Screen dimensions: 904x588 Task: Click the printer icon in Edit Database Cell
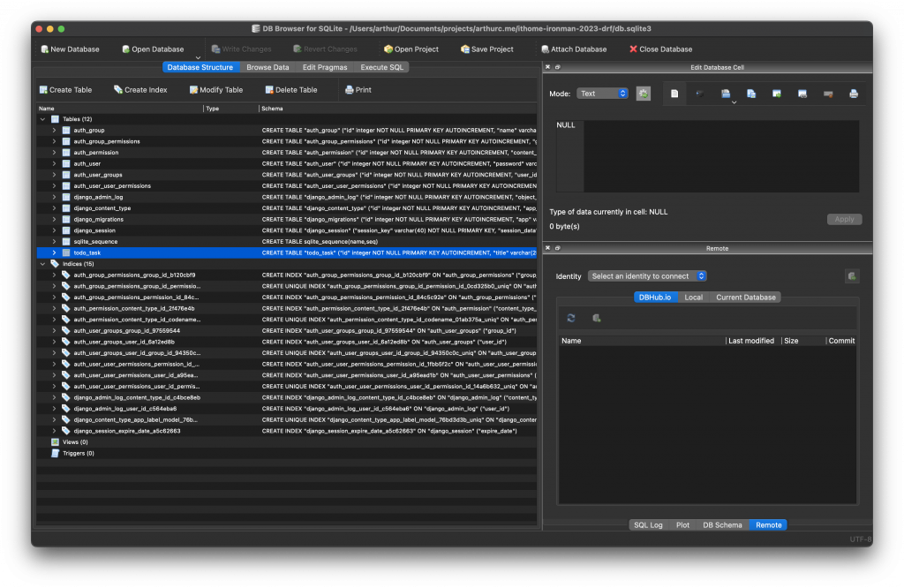point(854,94)
